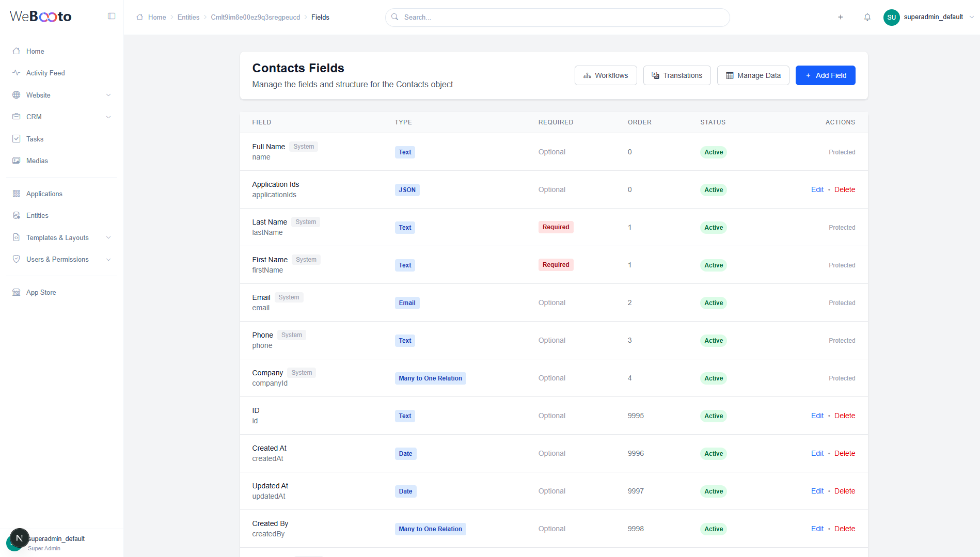
Task: Click the Add Field button
Action: coord(825,75)
